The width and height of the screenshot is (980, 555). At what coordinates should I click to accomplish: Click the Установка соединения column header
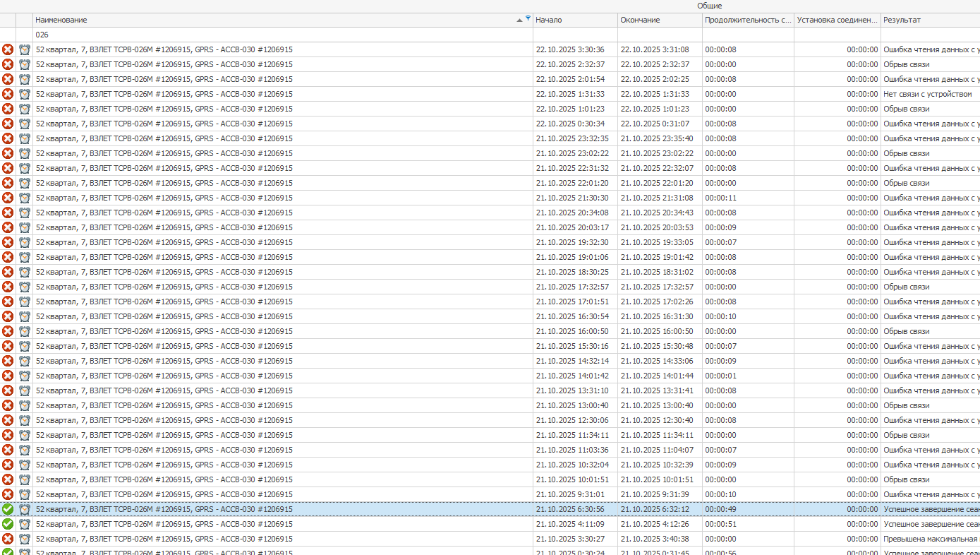837,20
